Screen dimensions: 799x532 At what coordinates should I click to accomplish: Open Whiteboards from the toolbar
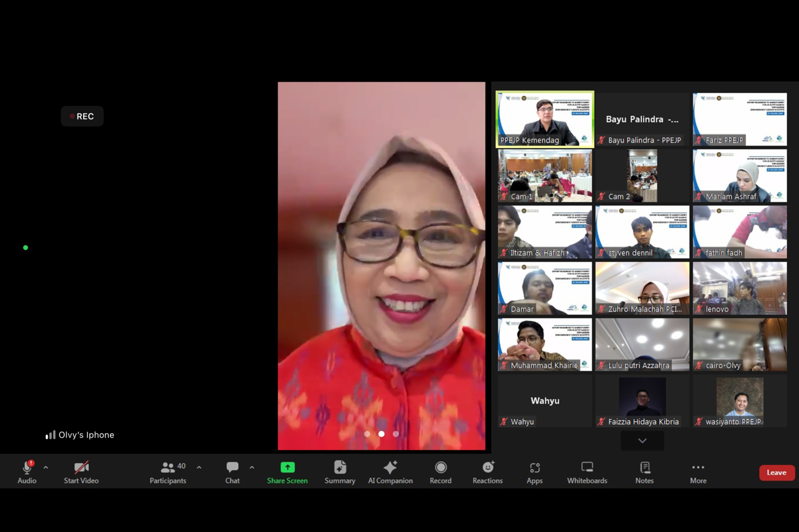coord(587,472)
